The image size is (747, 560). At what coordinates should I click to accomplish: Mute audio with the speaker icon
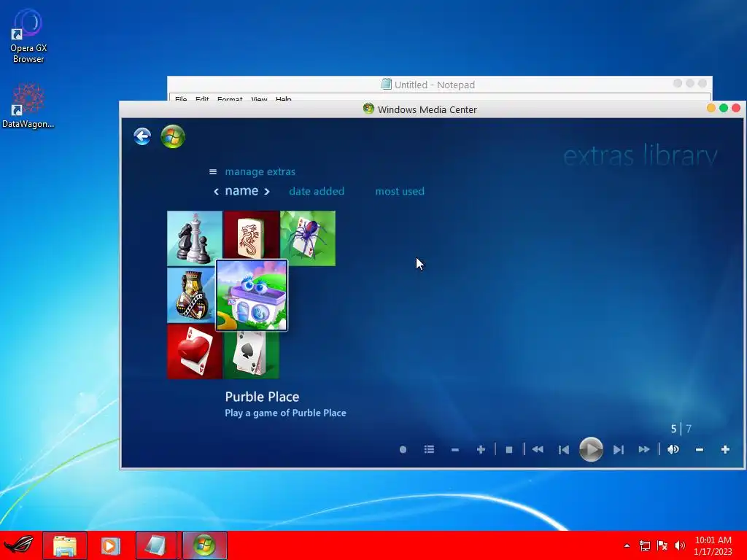pos(673,449)
